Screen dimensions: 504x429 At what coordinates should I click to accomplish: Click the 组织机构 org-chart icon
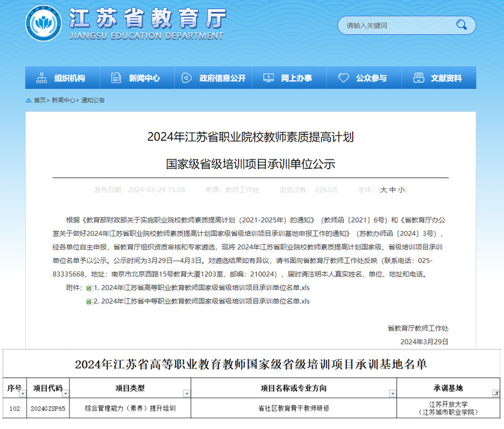[42, 78]
